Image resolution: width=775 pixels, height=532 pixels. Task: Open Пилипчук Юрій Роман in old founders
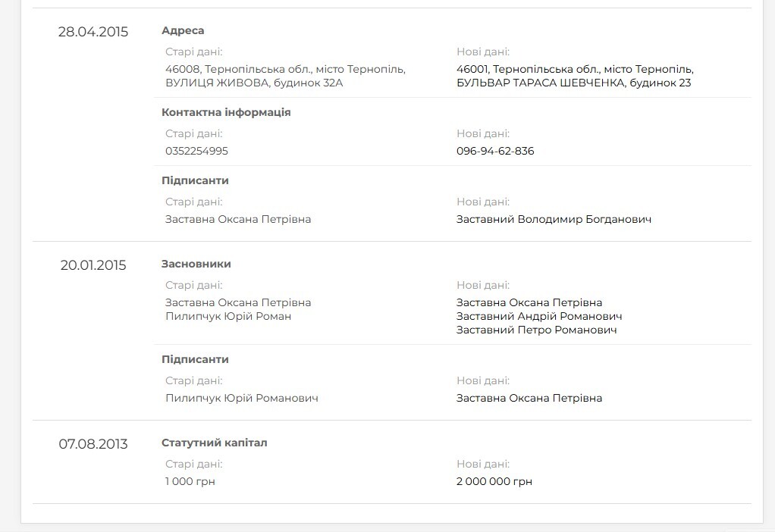click(x=228, y=316)
